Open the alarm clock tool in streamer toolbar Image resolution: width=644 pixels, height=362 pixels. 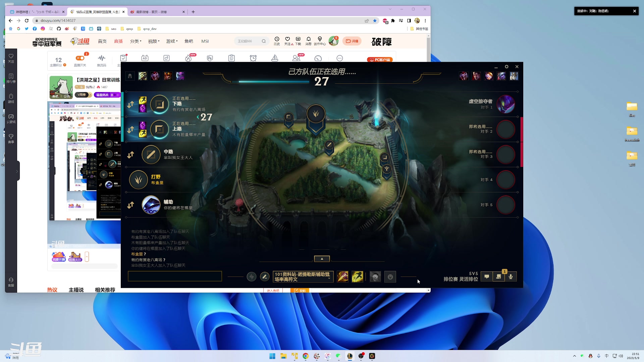253,58
